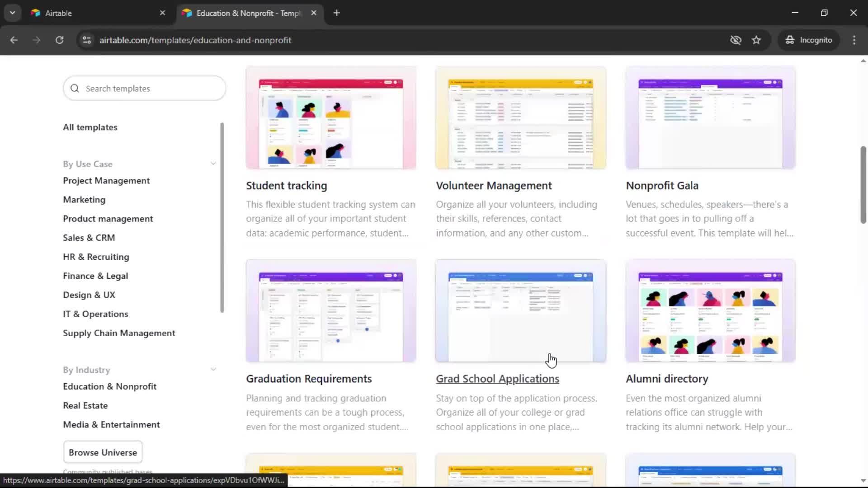Click the 'Even the most organized alumni' description

click(x=709, y=412)
